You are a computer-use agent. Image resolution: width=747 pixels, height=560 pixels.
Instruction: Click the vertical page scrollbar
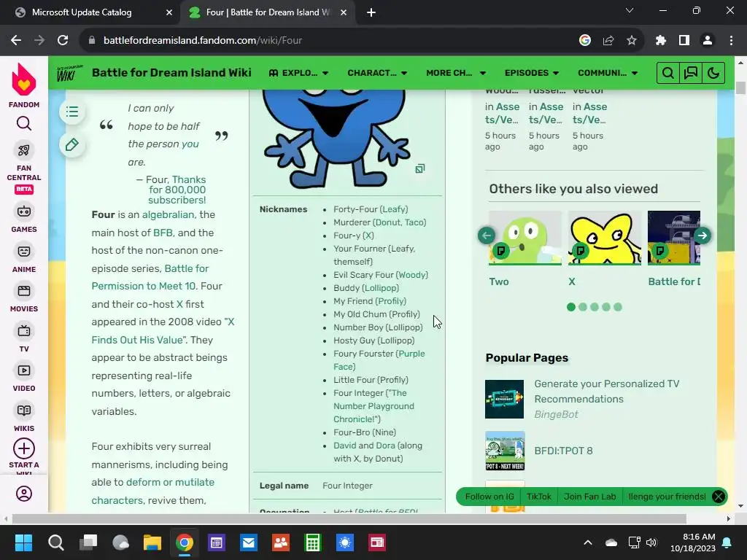(x=740, y=88)
